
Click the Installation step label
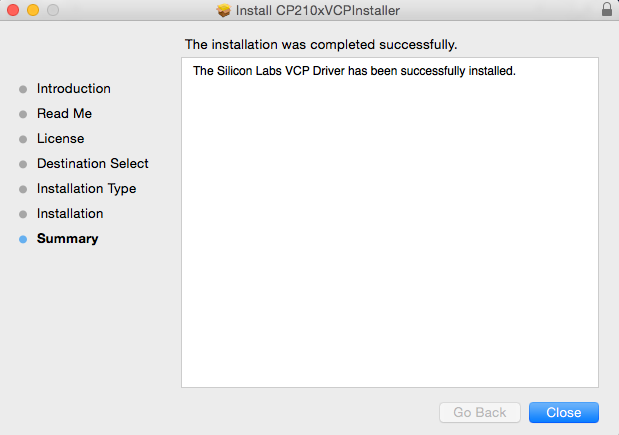click(70, 214)
